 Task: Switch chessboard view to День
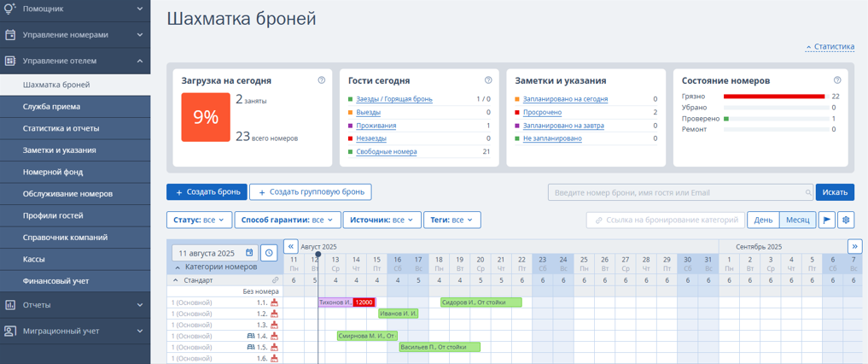coord(763,220)
